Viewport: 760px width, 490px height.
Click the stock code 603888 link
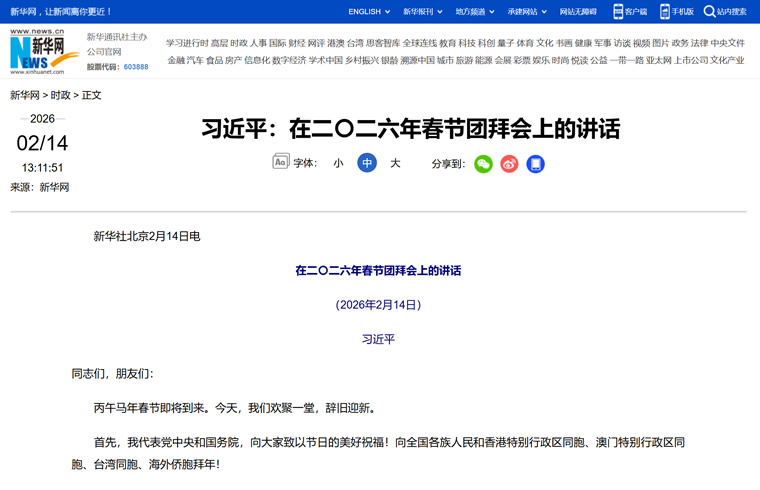coord(136,67)
